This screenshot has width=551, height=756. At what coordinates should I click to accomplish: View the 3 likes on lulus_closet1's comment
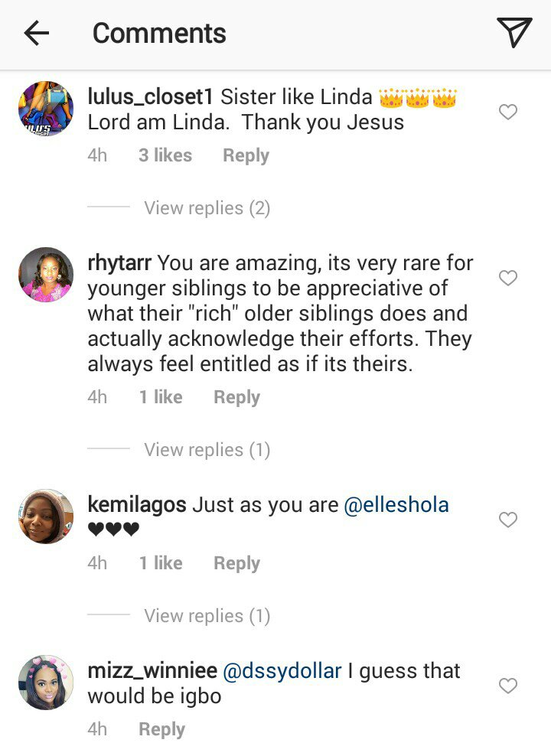[x=165, y=155]
